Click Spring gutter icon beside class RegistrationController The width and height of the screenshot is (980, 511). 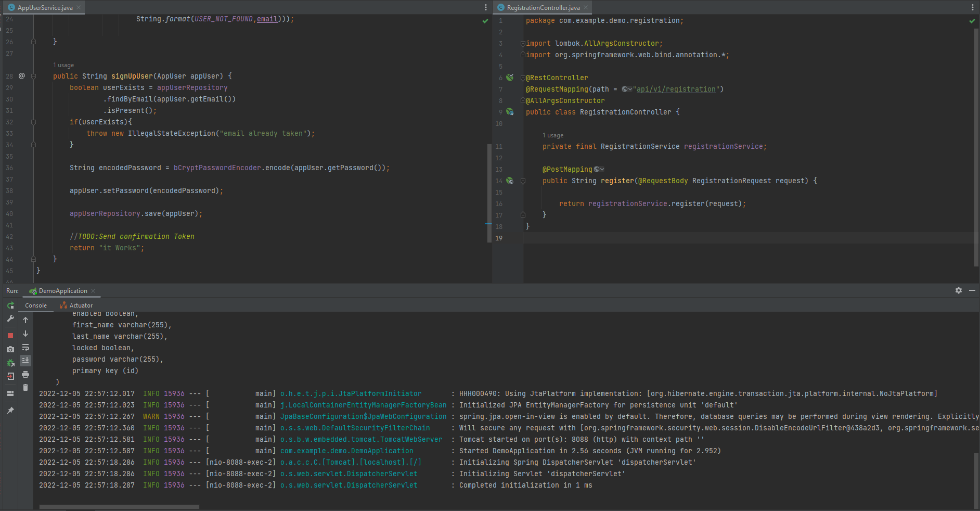(x=510, y=112)
